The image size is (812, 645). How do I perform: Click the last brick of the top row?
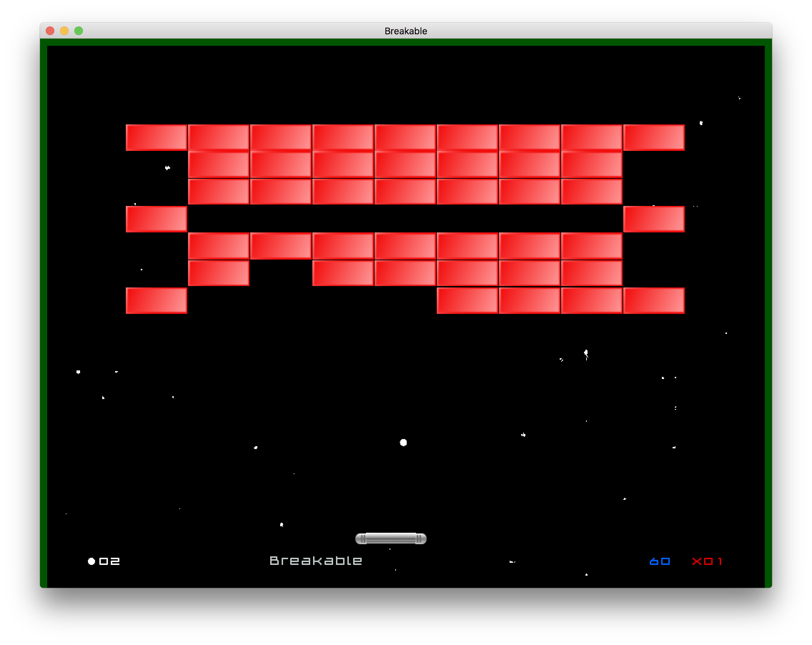(653, 138)
